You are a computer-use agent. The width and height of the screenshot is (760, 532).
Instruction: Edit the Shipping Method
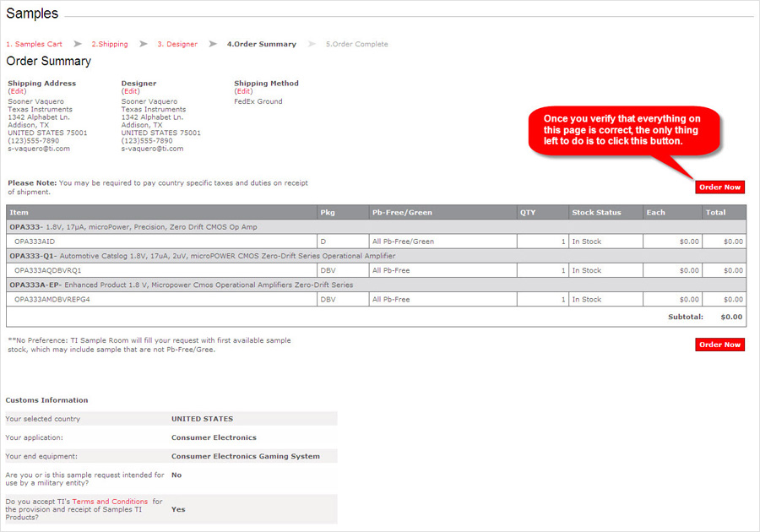tap(243, 92)
